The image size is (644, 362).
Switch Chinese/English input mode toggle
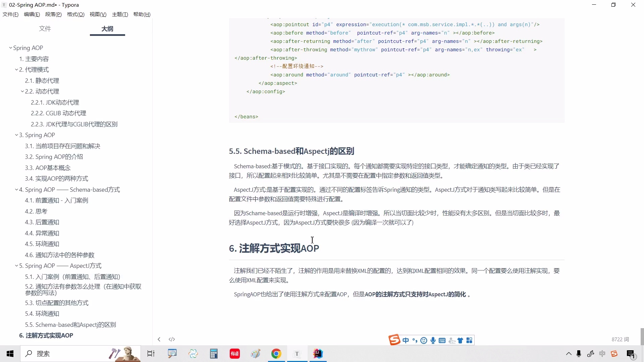406,340
